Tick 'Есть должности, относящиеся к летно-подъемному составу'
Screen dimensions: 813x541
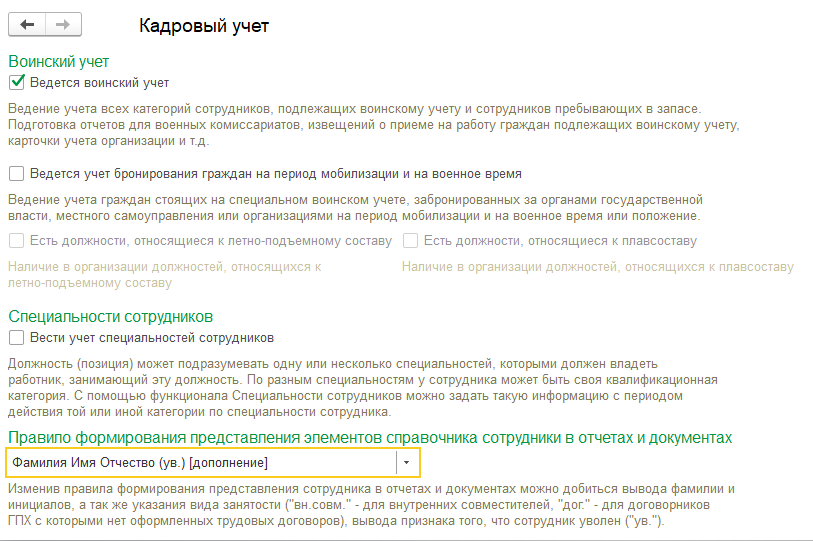click(17, 241)
